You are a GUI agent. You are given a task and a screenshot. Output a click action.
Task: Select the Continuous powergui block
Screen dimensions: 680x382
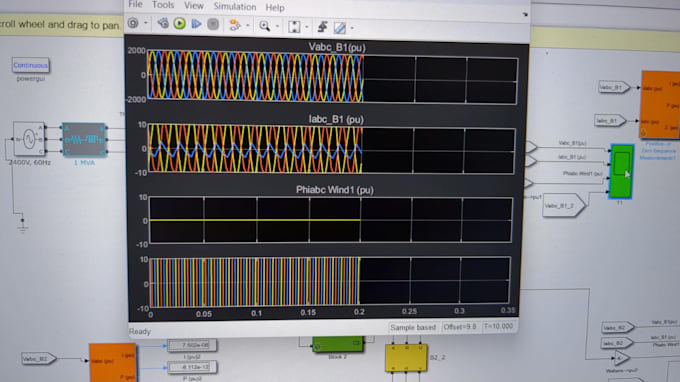tap(30, 65)
